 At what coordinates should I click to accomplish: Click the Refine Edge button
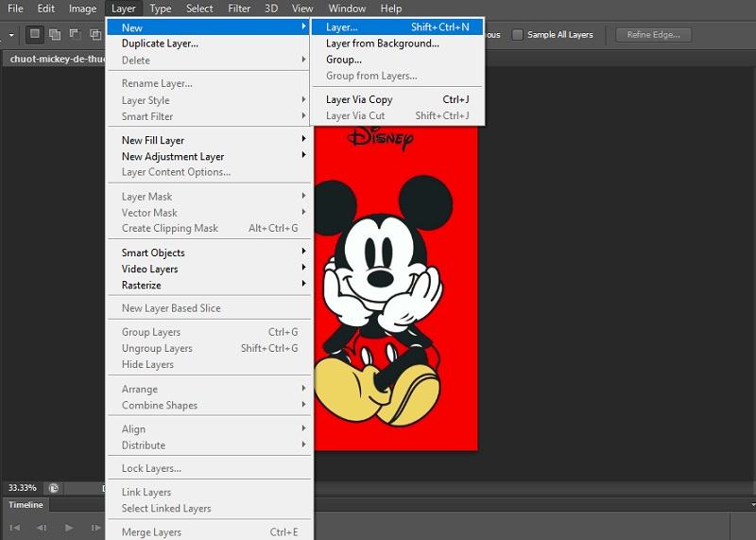[x=653, y=35]
